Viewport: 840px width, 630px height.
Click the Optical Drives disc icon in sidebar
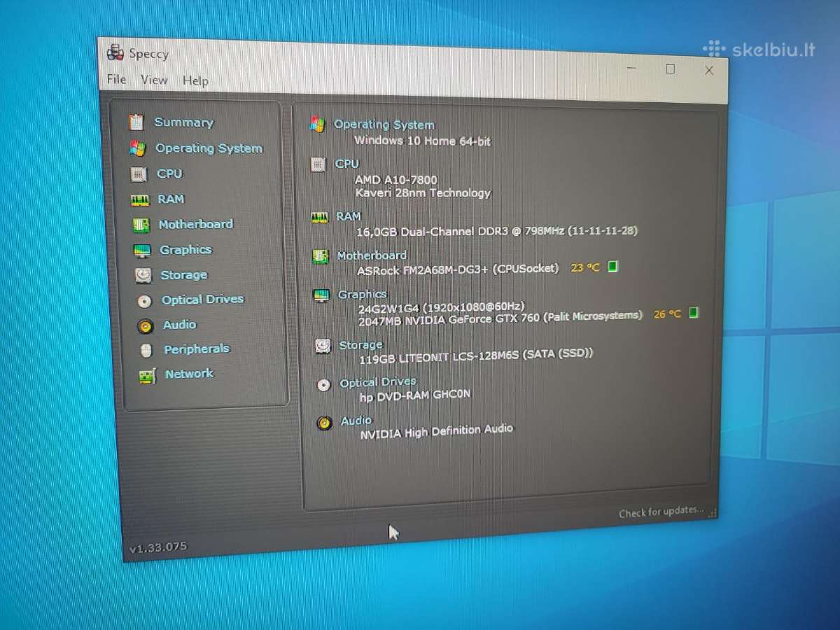144,301
